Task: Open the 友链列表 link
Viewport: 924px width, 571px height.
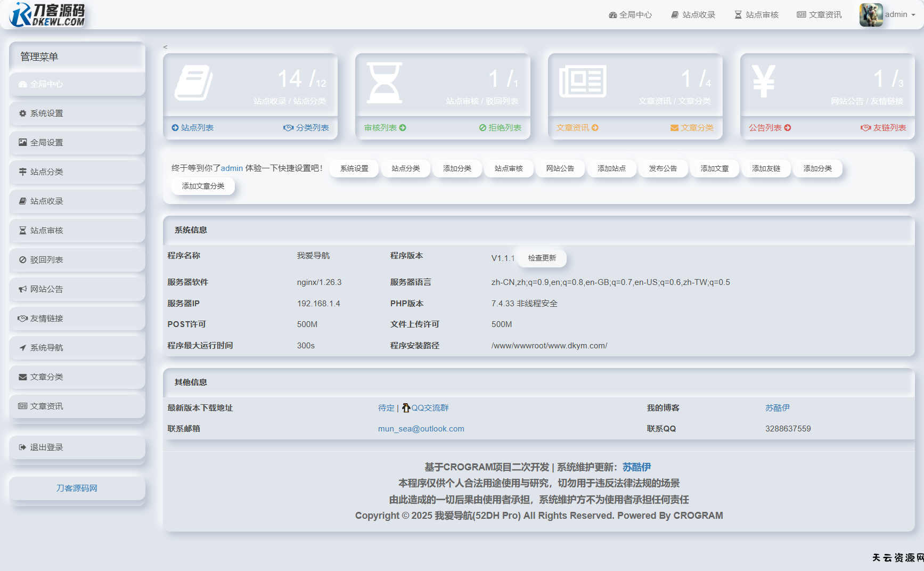Action: [884, 128]
